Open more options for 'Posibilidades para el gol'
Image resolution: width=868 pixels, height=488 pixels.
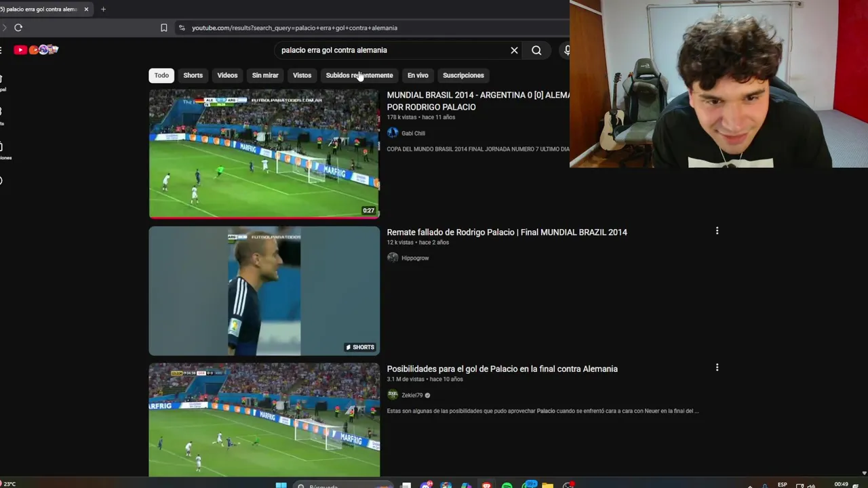pos(717,367)
